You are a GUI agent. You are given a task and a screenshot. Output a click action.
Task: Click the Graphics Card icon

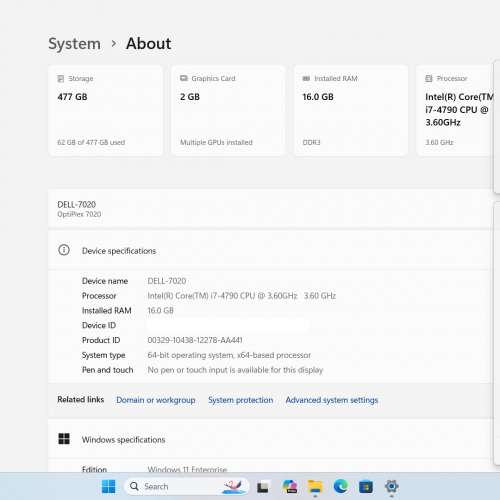click(184, 78)
